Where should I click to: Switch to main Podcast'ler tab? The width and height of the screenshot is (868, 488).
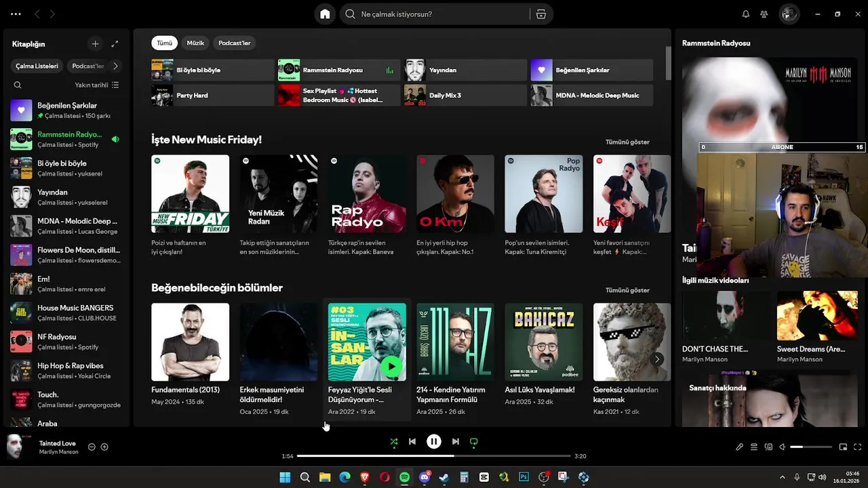click(235, 43)
